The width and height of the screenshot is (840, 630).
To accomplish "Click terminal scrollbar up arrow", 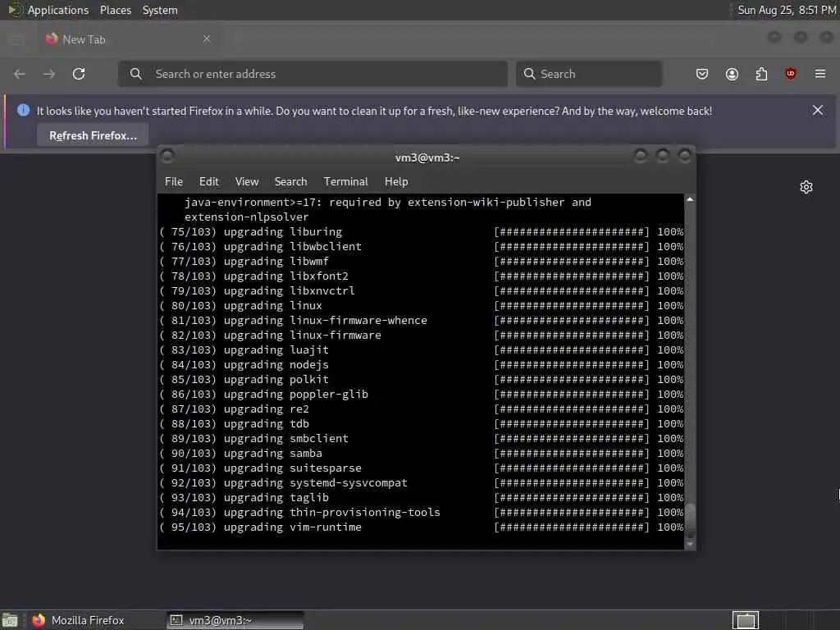I will tap(690, 199).
